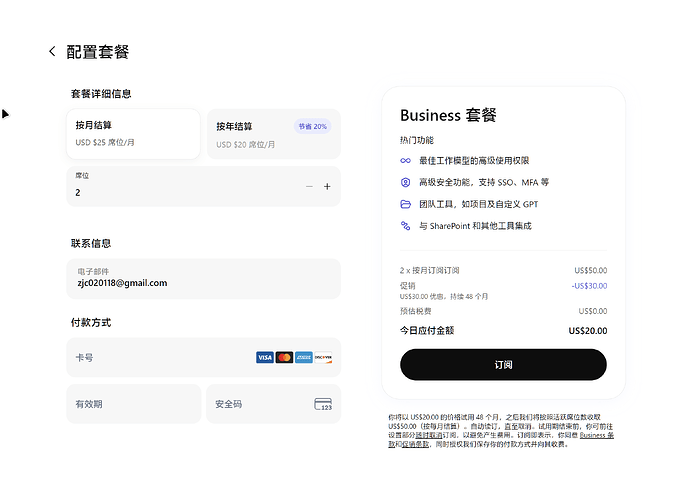Click the SharePoint integration feature text
This screenshot has width=685, height=499.
pyautogui.click(x=475, y=226)
